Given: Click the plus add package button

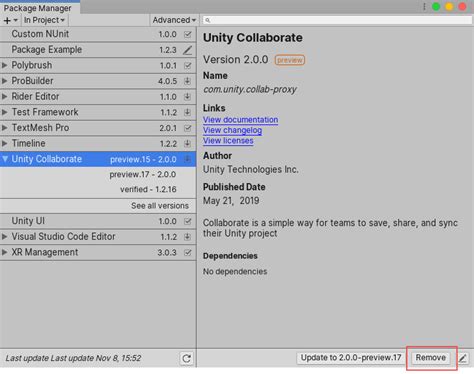Looking at the screenshot, I should [x=10, y=20].
